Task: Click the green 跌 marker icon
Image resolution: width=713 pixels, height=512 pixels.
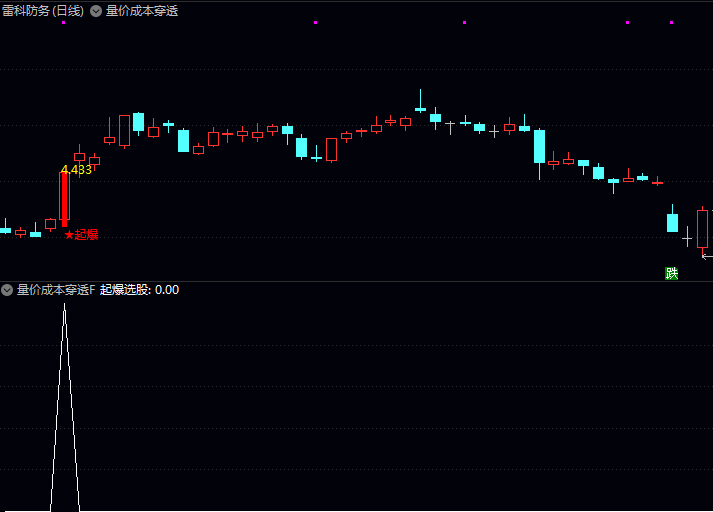Action: [x=672, y=273]
